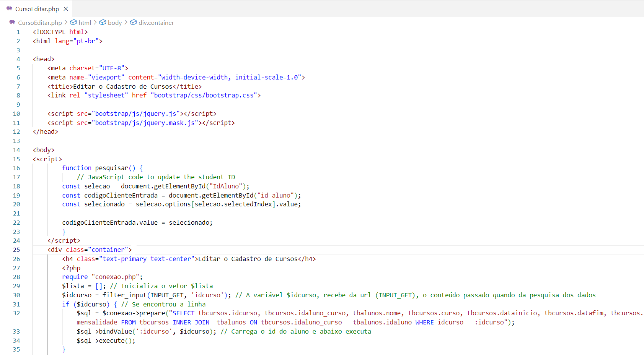Close the CursoEditar.php tab

[x=66, y=9]
